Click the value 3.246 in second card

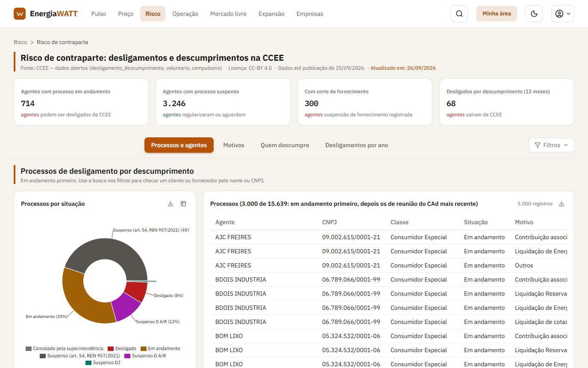tap(174, 103)
